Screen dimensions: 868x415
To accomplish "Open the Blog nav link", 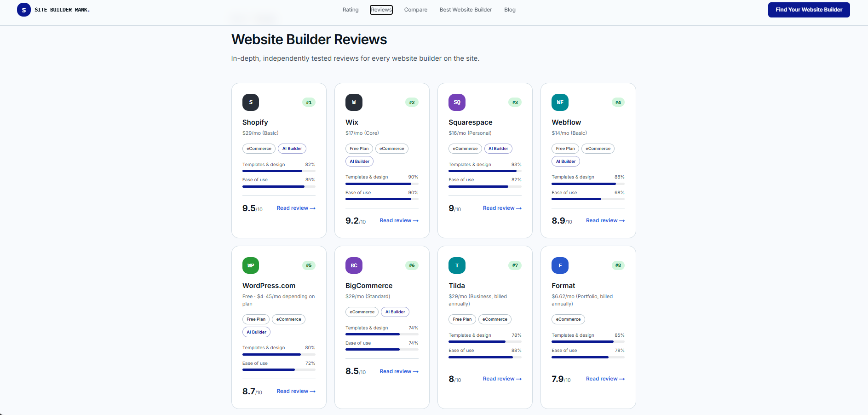I will click(510, 10).
